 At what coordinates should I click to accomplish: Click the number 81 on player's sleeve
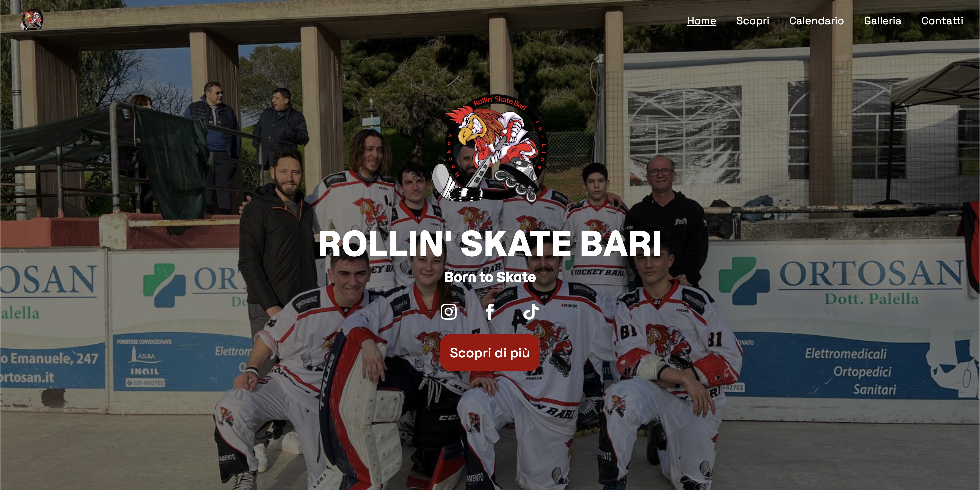click(628, 332)
